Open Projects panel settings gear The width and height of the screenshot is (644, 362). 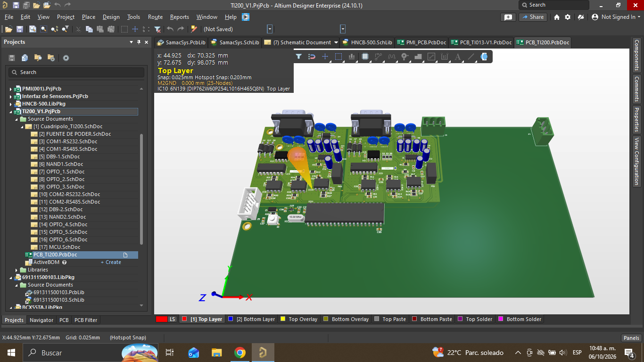66,58
